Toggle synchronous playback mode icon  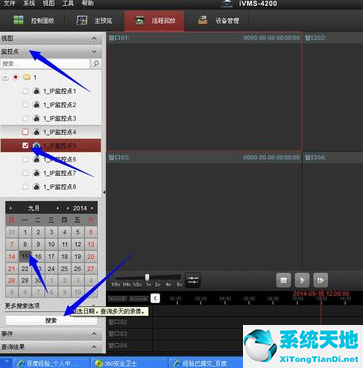tap(193, 280)
